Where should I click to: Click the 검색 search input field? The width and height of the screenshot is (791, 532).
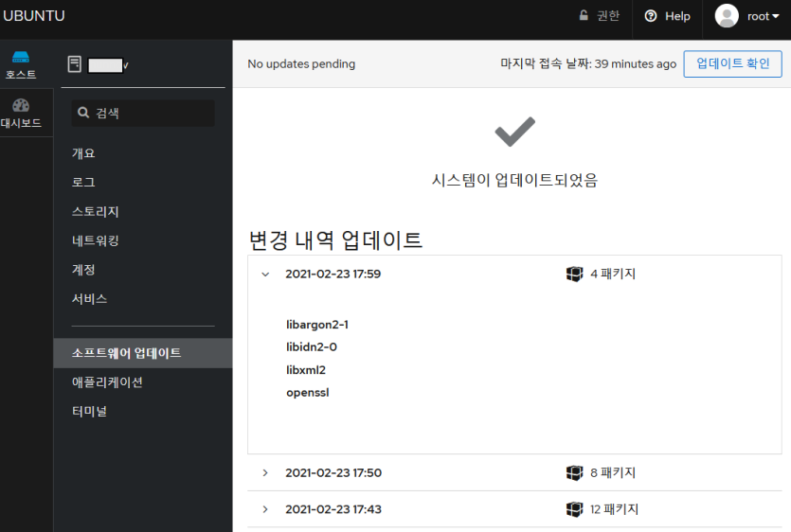[143, 113]
